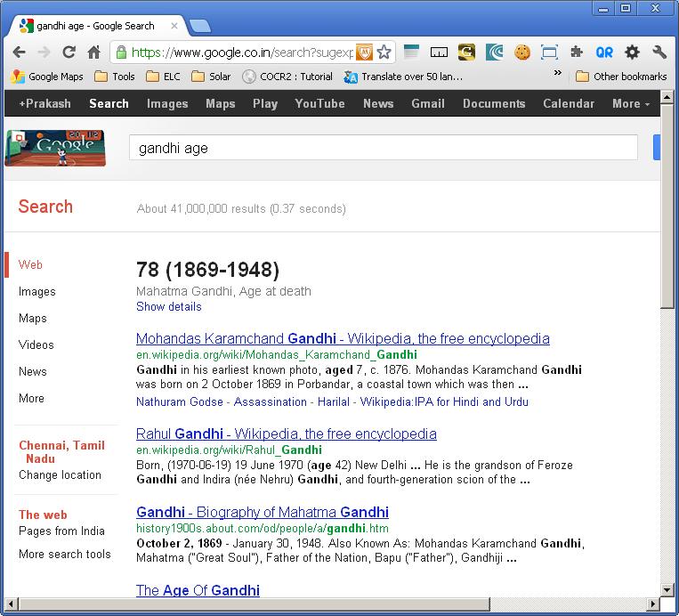Open the Nathuram Godse sublink
The image size is (679, 616).
(x=180, y=402)
